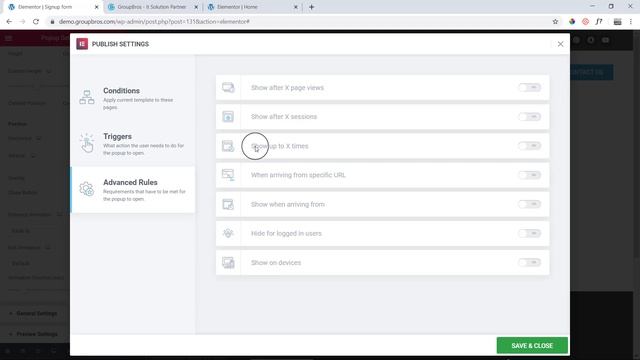Turn on 'Show up to X times' switch
This screenshot has height=360, width=640.
click(x=529, y=146)
